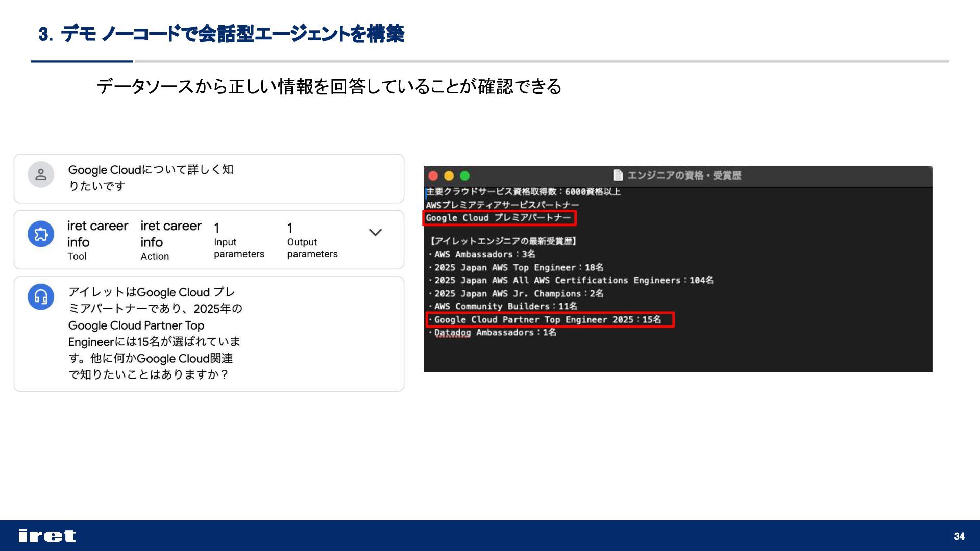The height and width of the screenshot is (551, 980).
Task: Click the editor title 'エンジニアの資格・受賞歴'
Action: (684, 176)
